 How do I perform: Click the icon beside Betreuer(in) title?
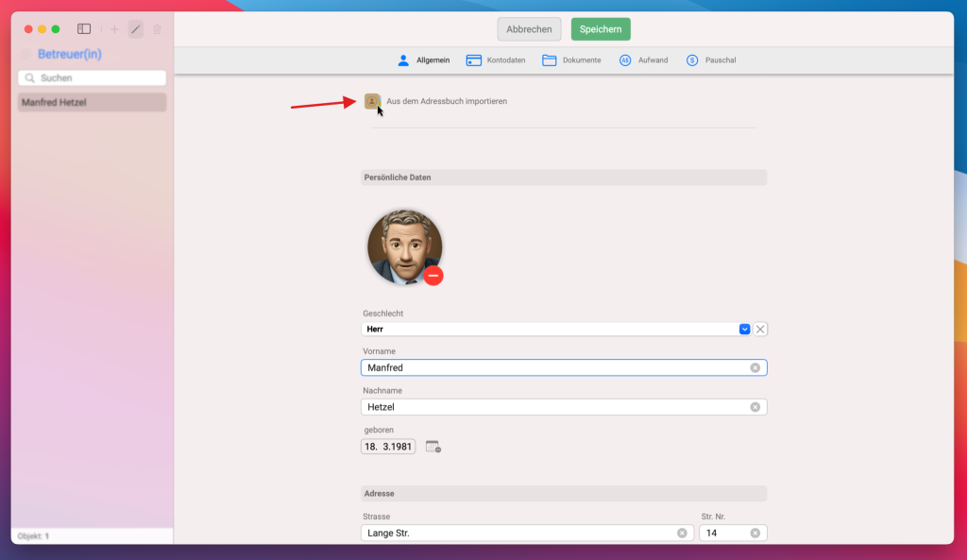click(x=25, y=54)
